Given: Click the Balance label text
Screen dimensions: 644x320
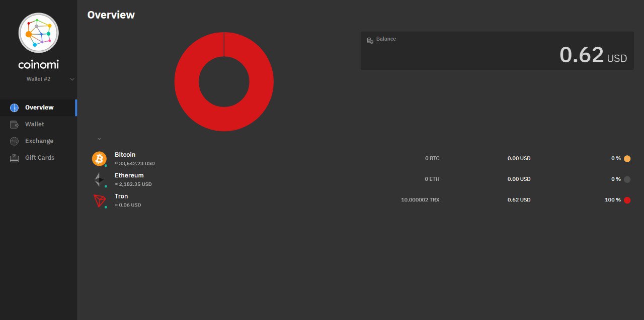Looking at the screenshot, I should [x=386, y=39].
